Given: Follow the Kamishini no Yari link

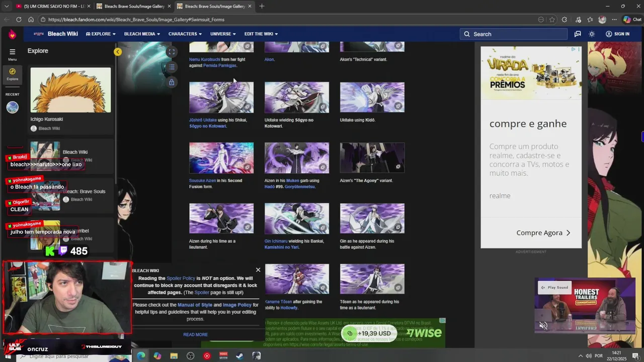Looking at the screenshot, I should point(282,247).
